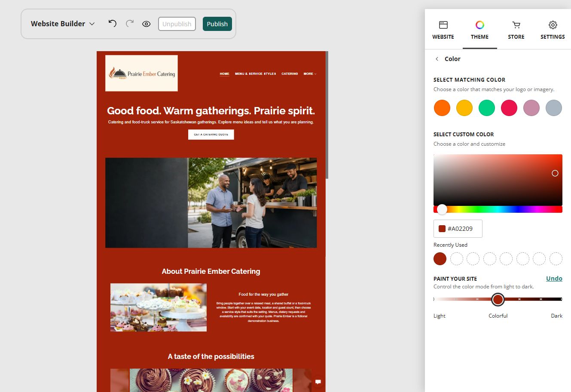Toggle the preview eye icon

pos(147,24)
